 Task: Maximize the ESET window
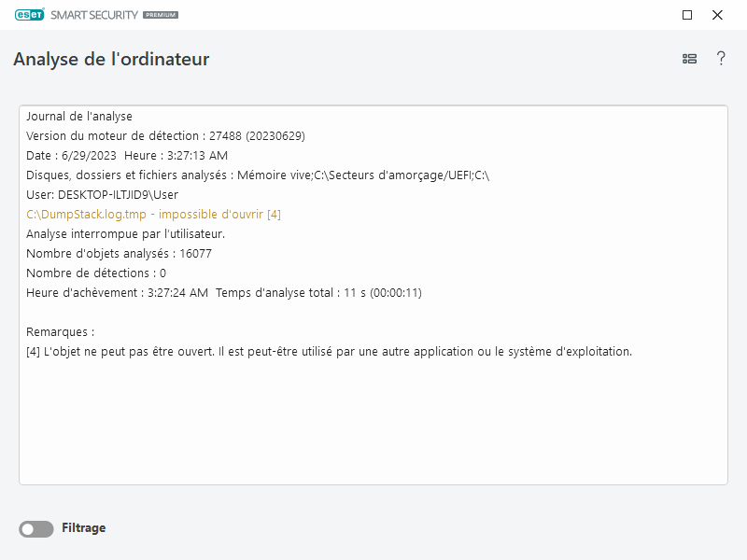pos(687,15)
